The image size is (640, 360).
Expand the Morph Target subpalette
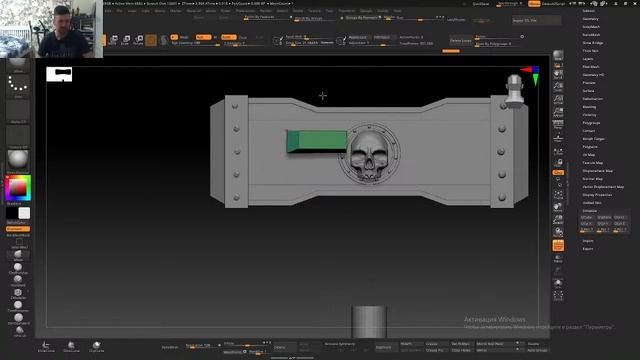point(593,139)
